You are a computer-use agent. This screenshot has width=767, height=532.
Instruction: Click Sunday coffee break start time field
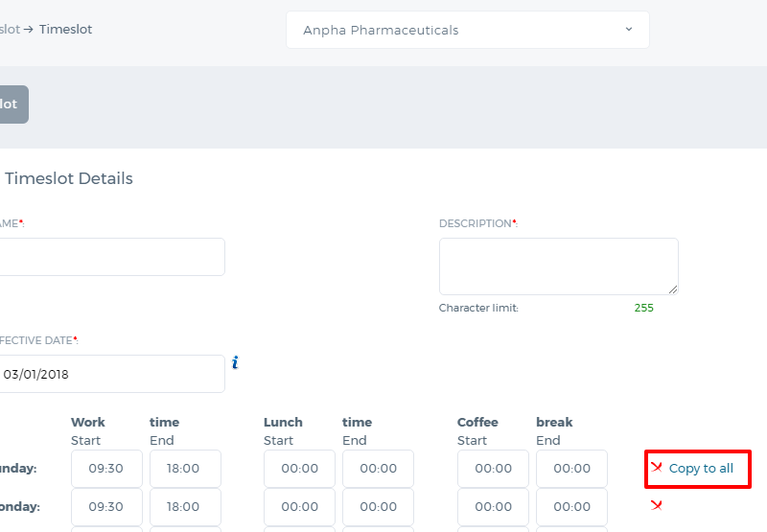(x=493, y=469)
